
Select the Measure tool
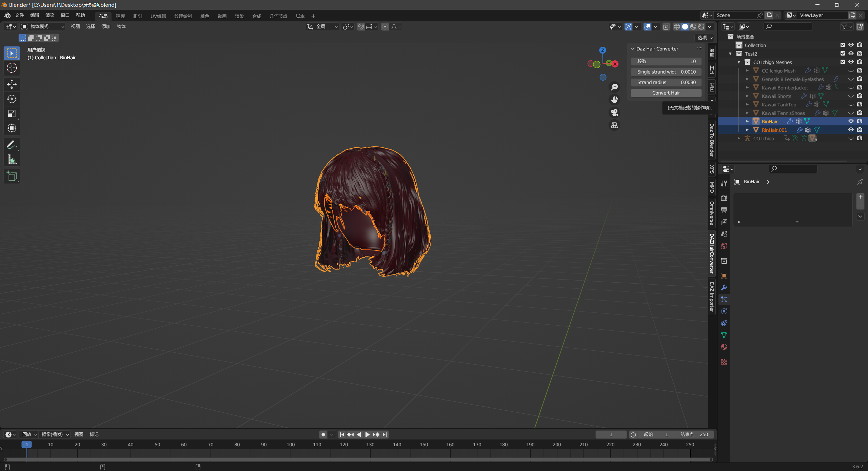pyautogui.click(x=12, y=160)
